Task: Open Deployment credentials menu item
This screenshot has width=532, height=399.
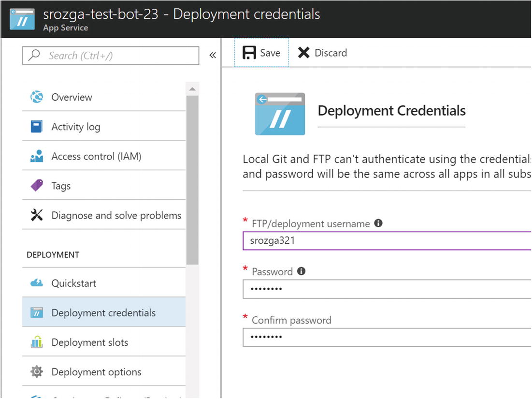Action: click(x=103, y=313)
